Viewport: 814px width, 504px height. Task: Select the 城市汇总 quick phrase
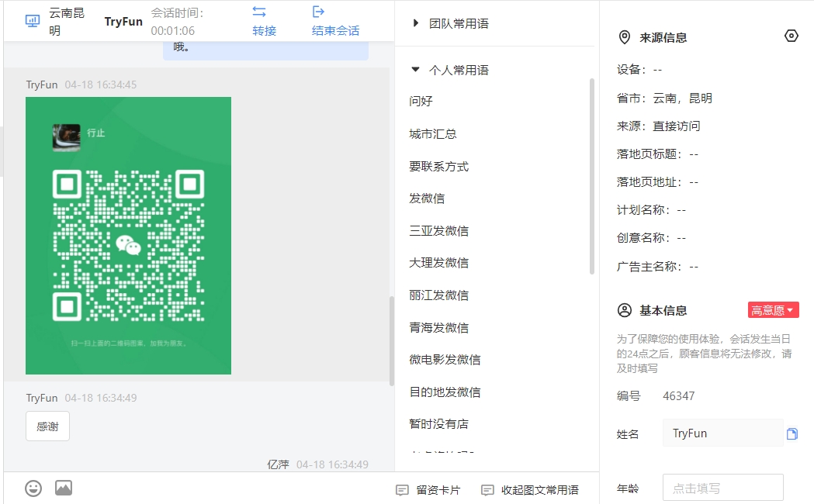[433, 134]
